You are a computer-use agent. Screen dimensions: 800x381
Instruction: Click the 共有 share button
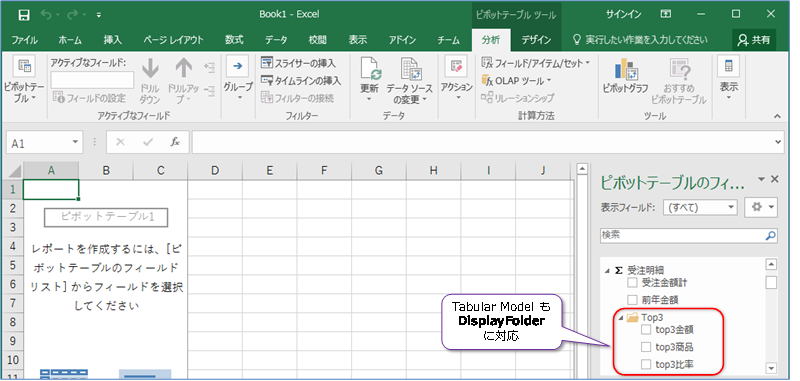coord(754,40)
